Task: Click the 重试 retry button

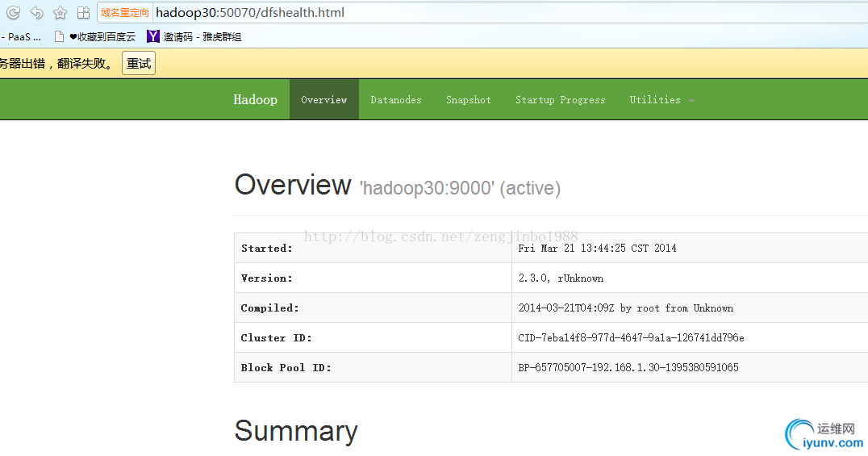Action: pos(139,63)
